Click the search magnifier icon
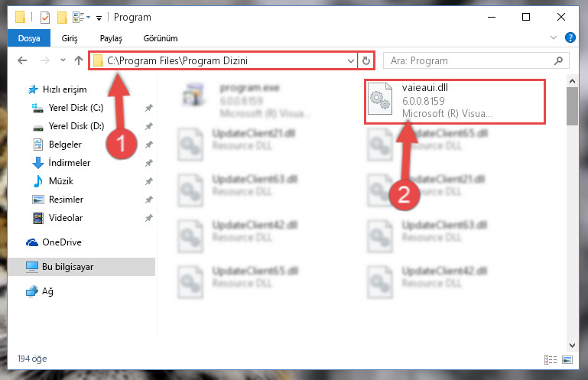Image resolution: width=588 pixels, height=380 pixels. (558, 60)
